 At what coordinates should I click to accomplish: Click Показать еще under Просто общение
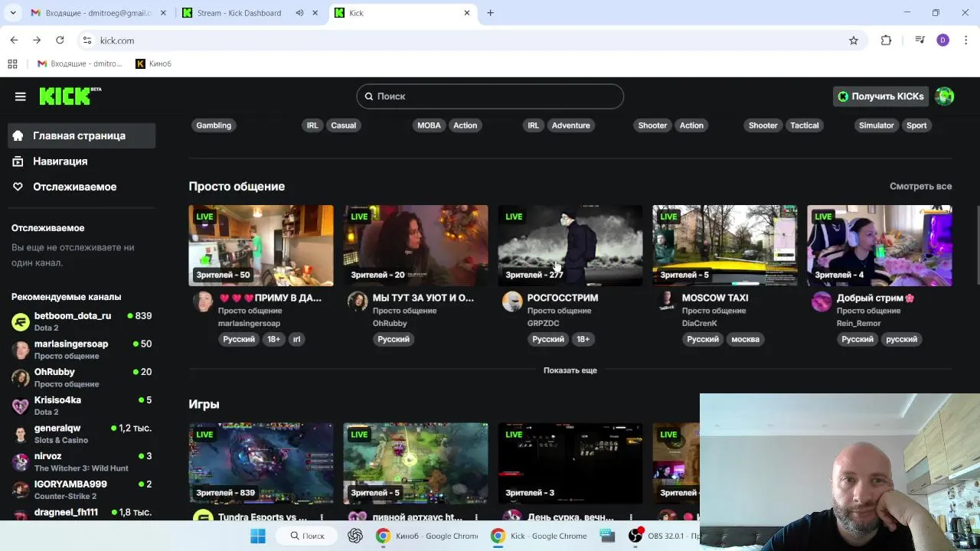[570, 370]
